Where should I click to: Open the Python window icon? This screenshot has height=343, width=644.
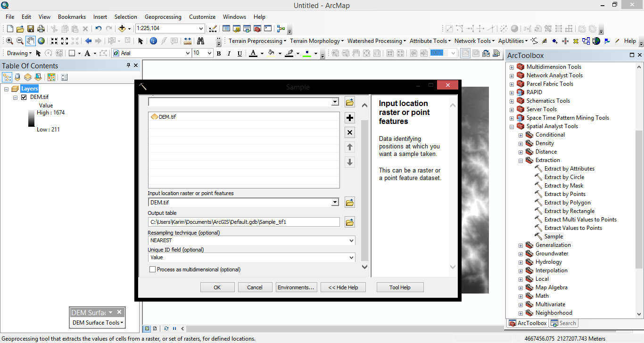268,29
